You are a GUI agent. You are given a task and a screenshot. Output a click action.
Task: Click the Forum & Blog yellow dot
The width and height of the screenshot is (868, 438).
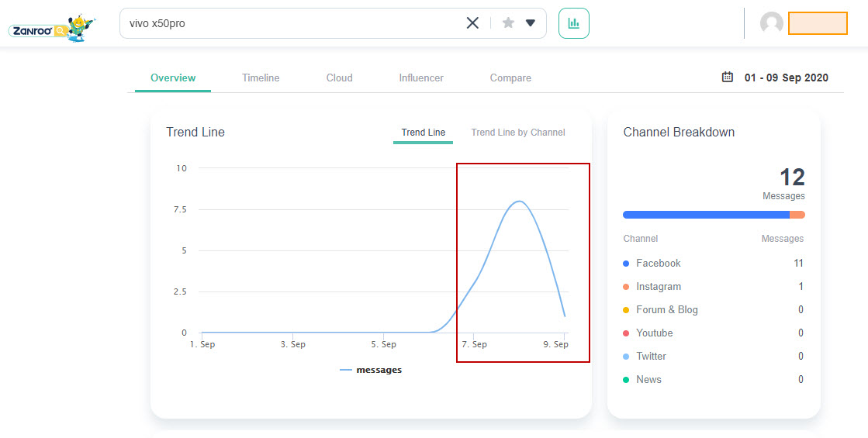pyautogui.click(x=626, y=310)
